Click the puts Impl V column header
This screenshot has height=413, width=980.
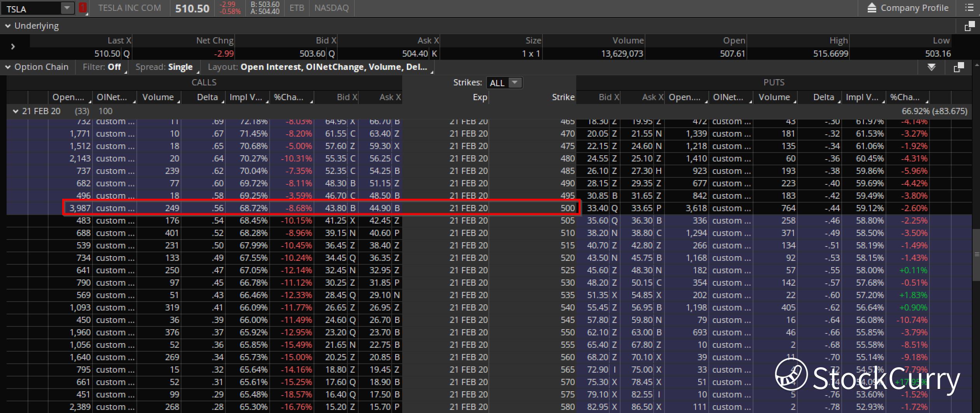pos(864,97)
